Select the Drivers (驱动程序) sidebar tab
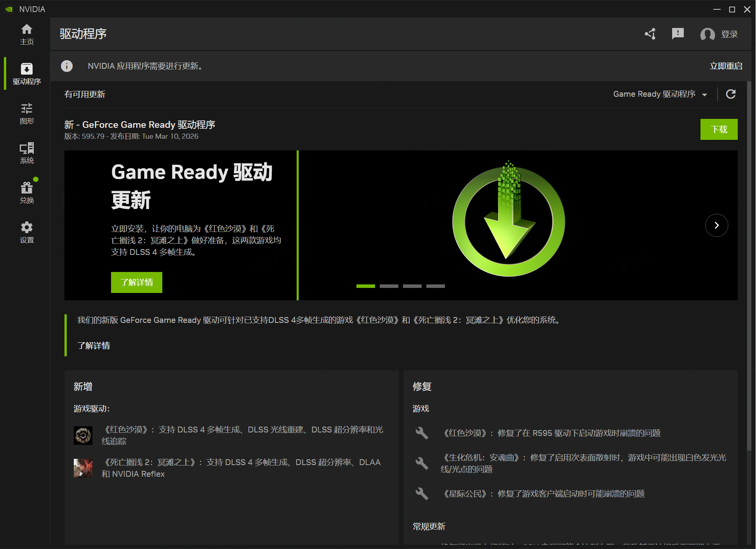 point(26,74)
